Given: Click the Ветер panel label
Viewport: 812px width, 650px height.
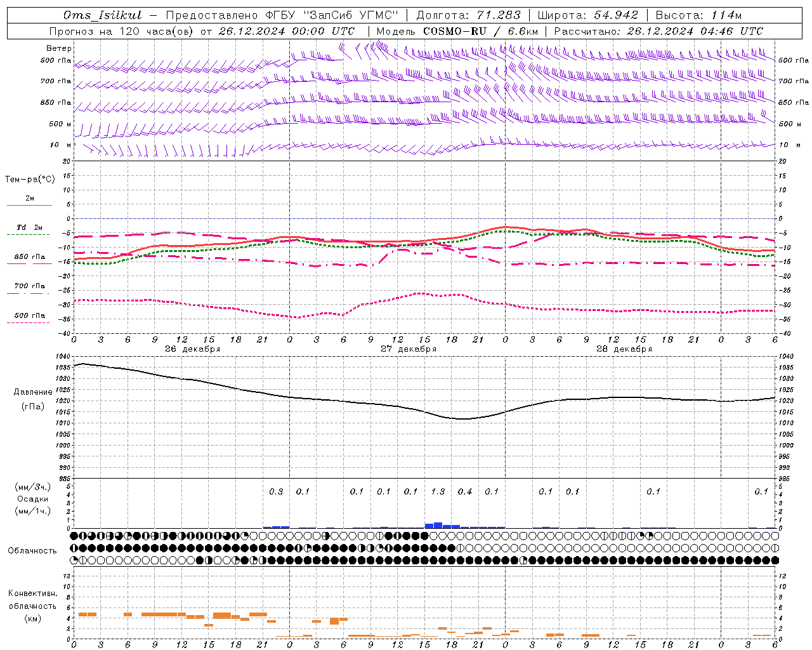Looking at the screenshot, I should click(59, 48).
